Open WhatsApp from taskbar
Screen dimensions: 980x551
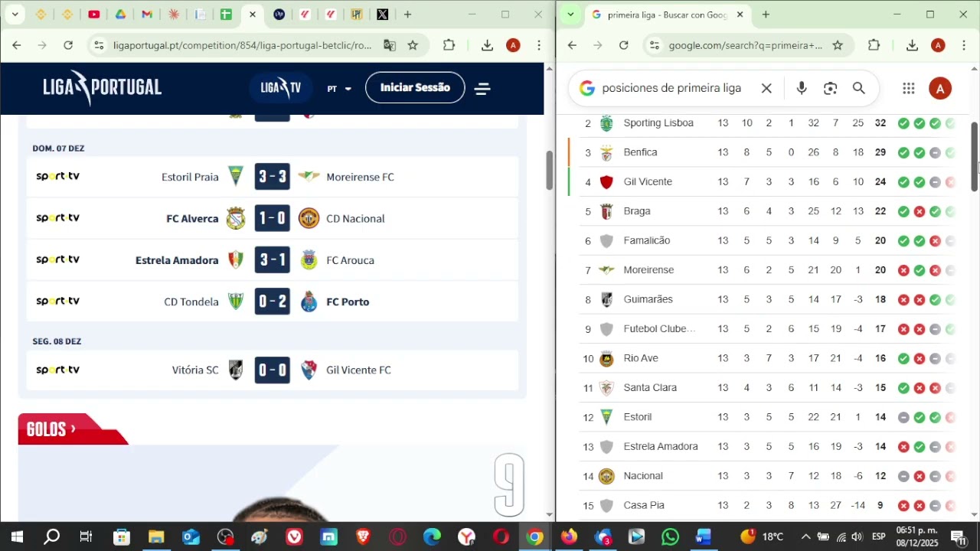pos(670,537)
